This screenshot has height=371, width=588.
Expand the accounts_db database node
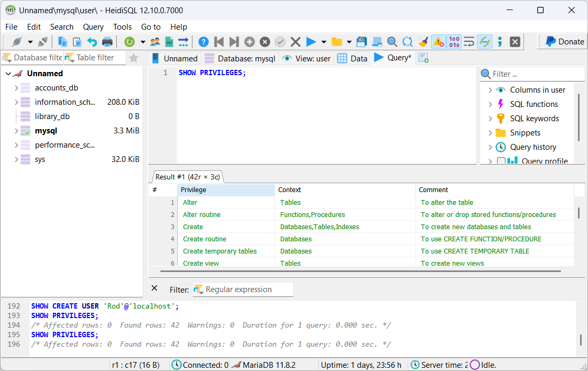pyautogui.click(x=16, y=88)
